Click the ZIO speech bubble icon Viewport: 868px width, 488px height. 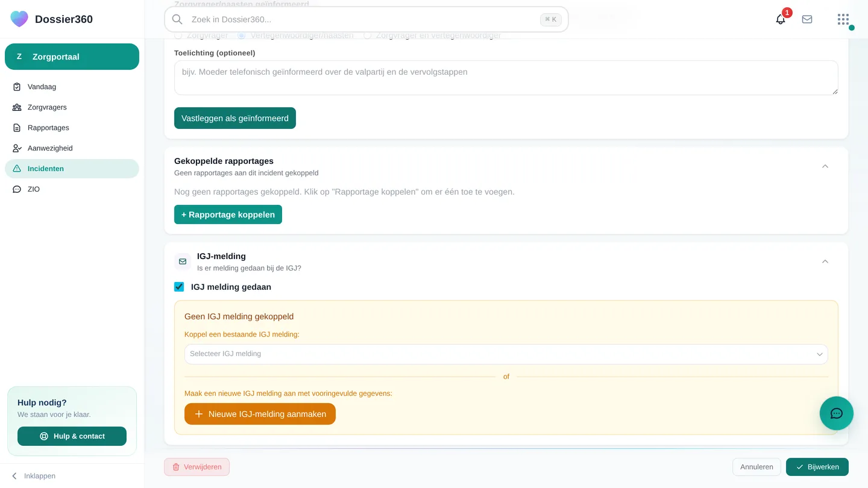pos(17,189)
